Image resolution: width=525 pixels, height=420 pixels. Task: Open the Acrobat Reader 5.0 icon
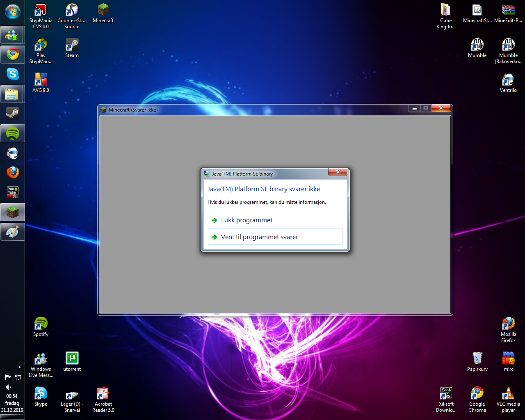pyautogui.click(x=103, y=400)
